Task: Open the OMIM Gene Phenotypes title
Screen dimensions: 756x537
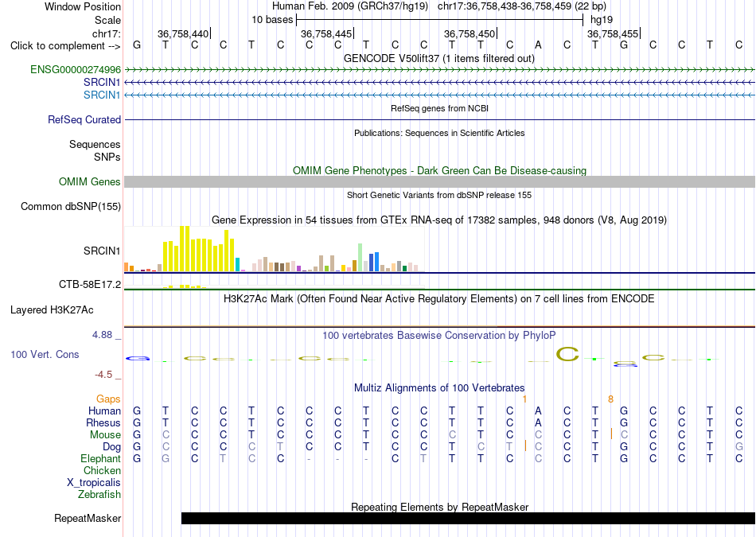Action: 439,170
